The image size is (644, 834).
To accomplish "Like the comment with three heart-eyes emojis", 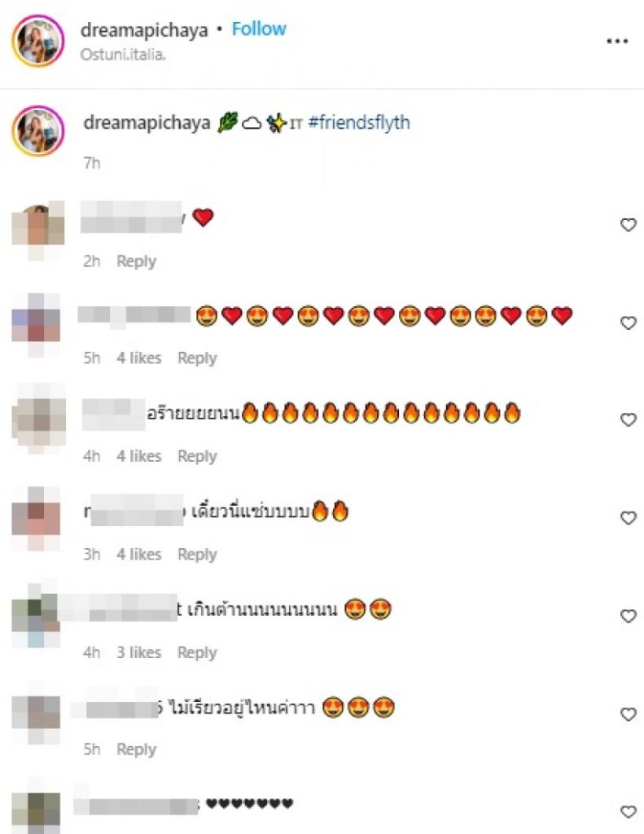I will [x=628, y=713].
